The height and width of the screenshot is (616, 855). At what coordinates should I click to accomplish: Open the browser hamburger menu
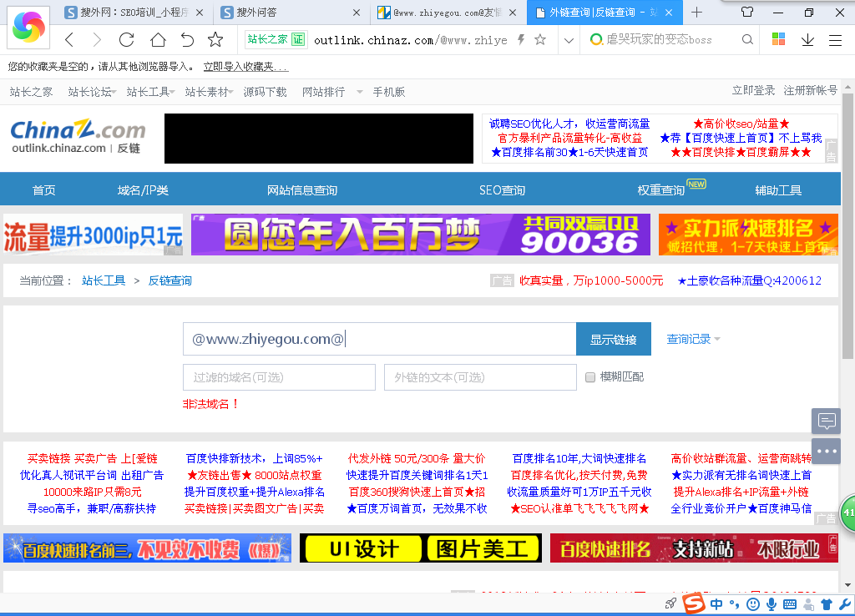[835, 40]
